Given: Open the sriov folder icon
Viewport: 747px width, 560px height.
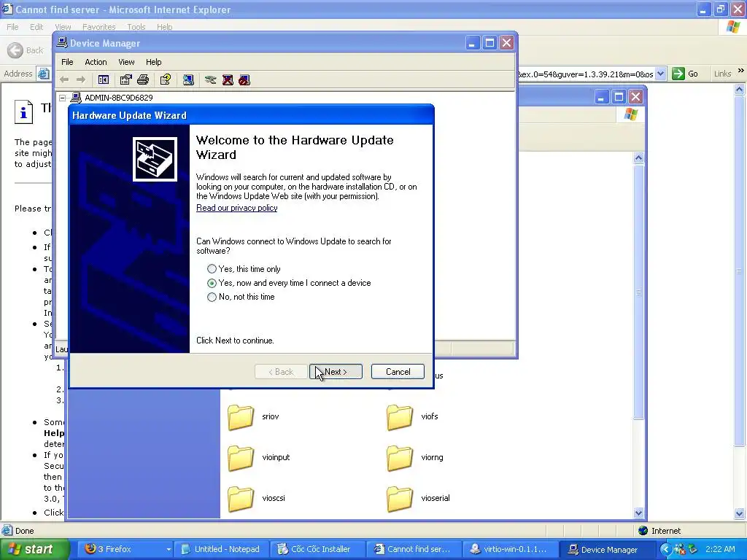Looking at the screenshot, I should pos(241,417).
